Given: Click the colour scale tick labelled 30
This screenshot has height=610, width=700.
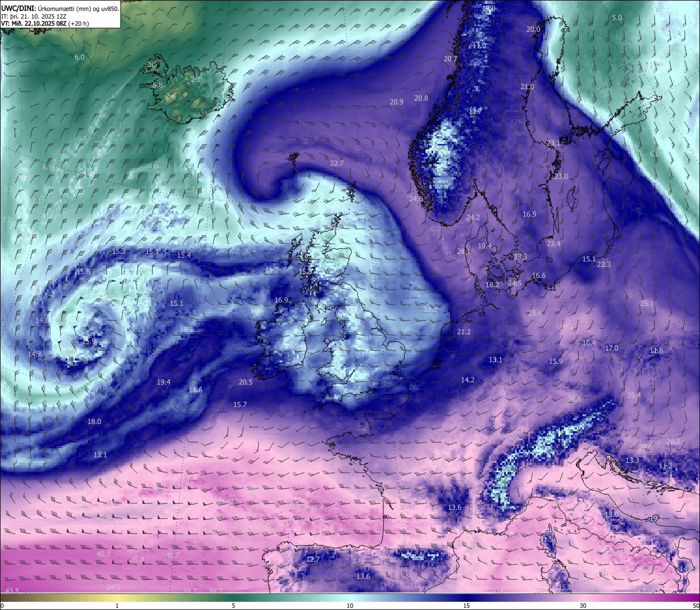Looking at the screenshot, I should 583,606.
